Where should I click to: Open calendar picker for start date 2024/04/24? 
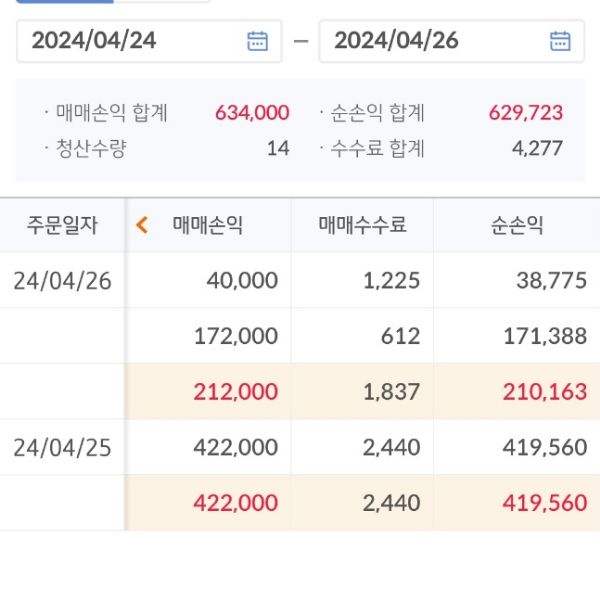(258, 41)
